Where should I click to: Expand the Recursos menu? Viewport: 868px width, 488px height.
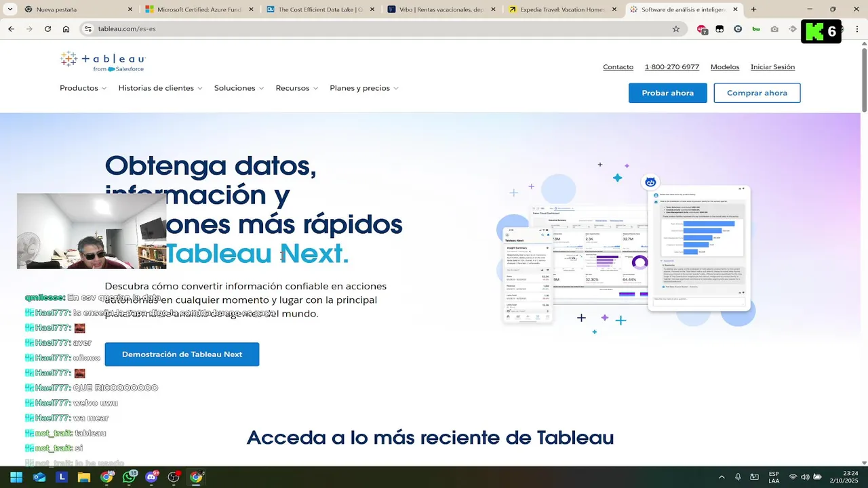pos(296,88)
